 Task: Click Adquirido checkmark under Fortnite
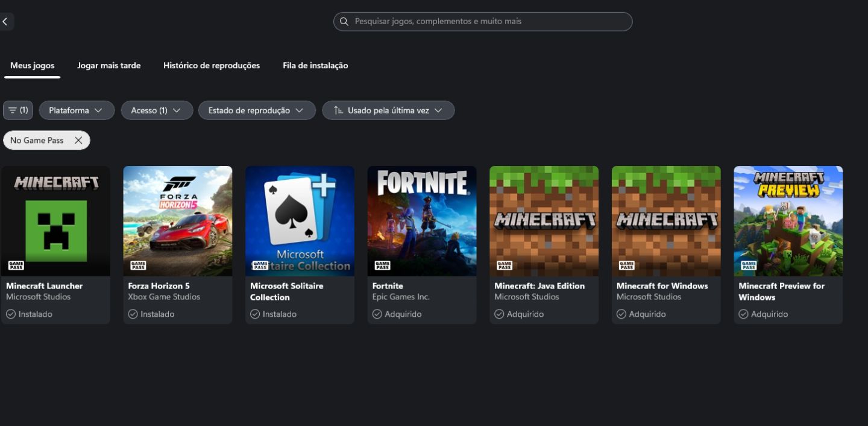point(377,314)
